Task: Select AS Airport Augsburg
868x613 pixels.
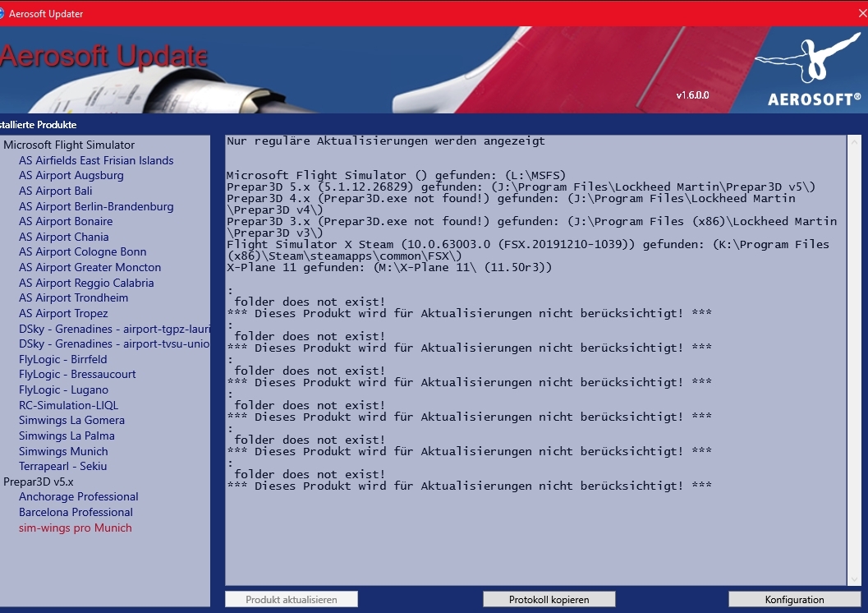Action: pos(71,175)
